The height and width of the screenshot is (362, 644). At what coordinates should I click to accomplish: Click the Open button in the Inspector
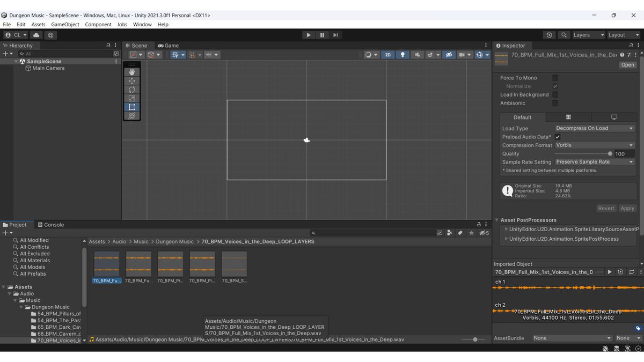click(627, 65)
